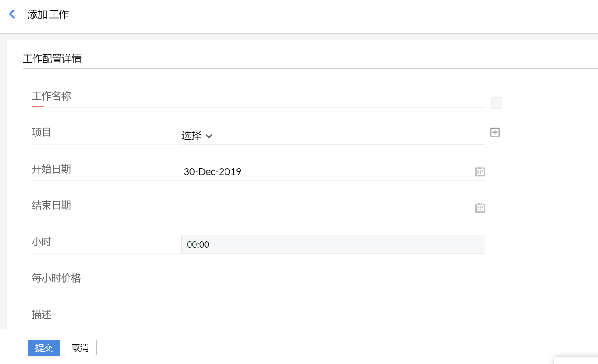This screenshot has height=364, width=598.
Task: Click the plus icon to add a project
Action: [x=495, y=132]
